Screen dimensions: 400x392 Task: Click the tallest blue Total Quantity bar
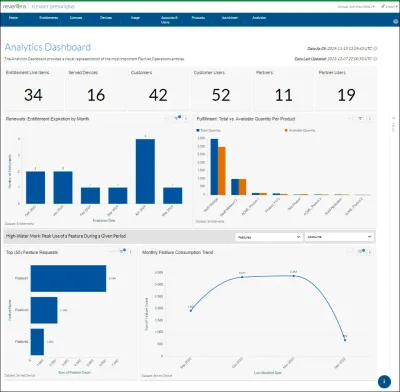click(x=214, y=167)
